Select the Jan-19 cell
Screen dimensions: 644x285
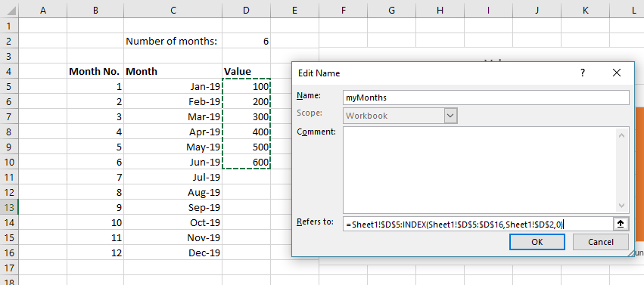[x=173, y=86]
